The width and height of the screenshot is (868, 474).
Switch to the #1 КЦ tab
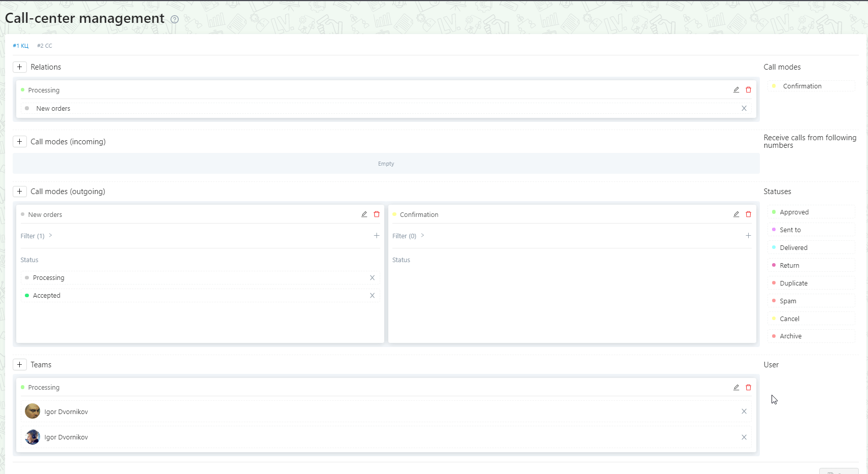coord(20,45)
